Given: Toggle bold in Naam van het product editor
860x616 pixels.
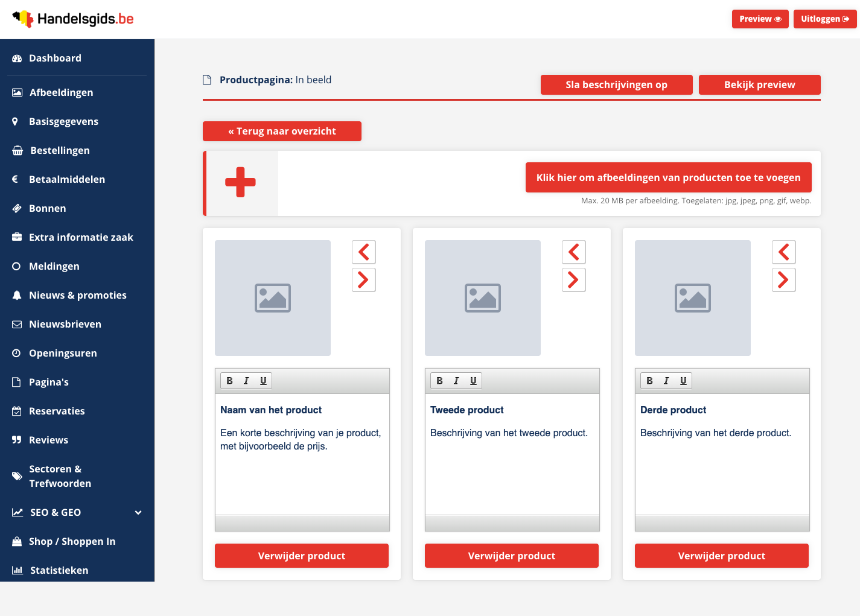Looking at the screenshot, I should [229, 381].
